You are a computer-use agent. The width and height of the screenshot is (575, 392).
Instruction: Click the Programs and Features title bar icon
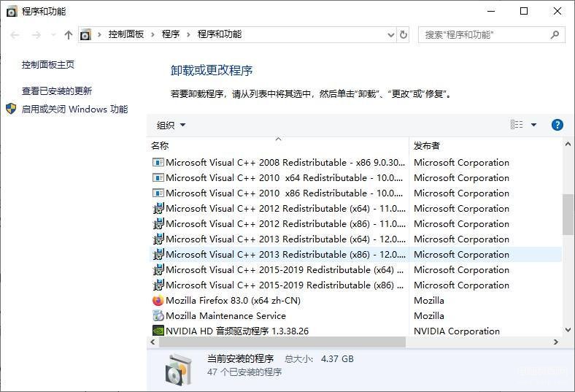click(x=12, y=12)
